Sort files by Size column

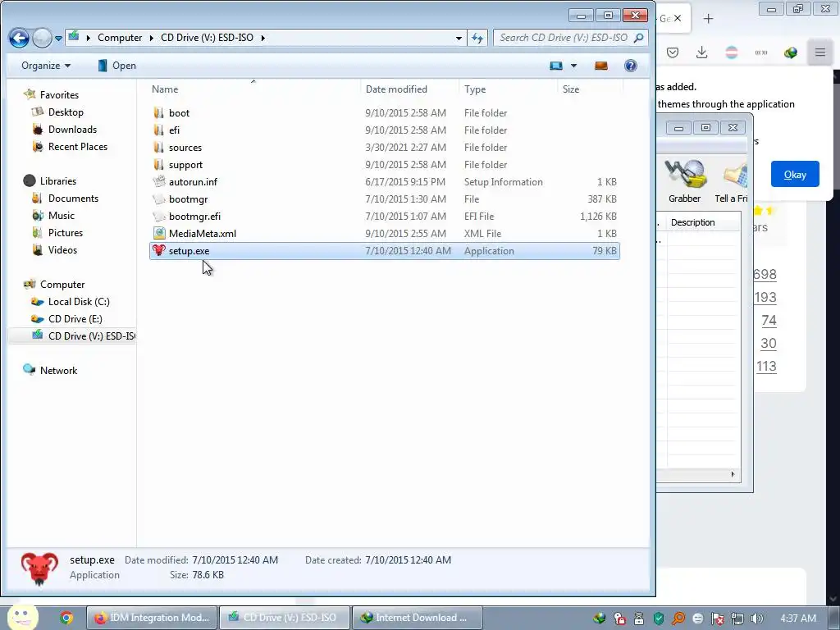tap(571, 89)
